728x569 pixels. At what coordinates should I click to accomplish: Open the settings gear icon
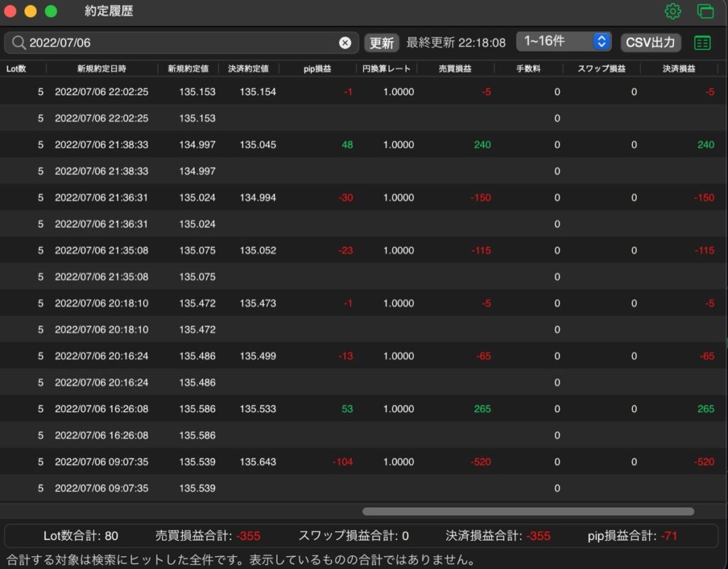(673, 11)
